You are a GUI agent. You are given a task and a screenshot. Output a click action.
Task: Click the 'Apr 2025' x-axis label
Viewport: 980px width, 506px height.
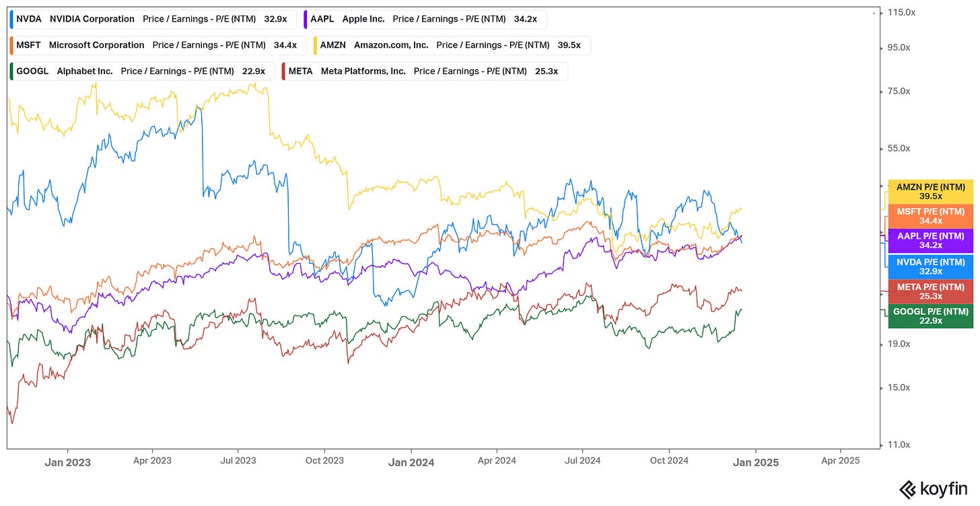coord(841,461)
